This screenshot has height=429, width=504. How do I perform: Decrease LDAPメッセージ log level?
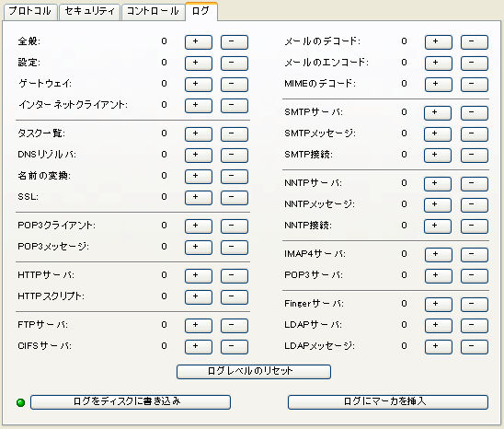(474, 347)
